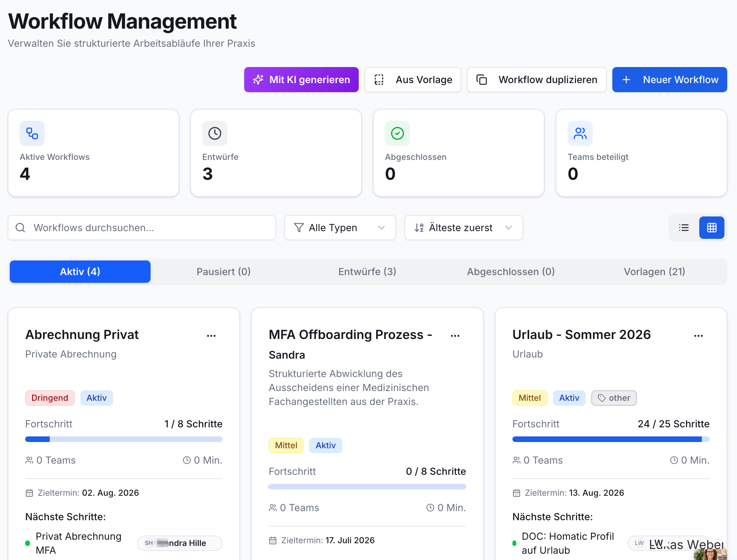Click the Dringend priority badge

pyautogui.click(x=50, y=398)
